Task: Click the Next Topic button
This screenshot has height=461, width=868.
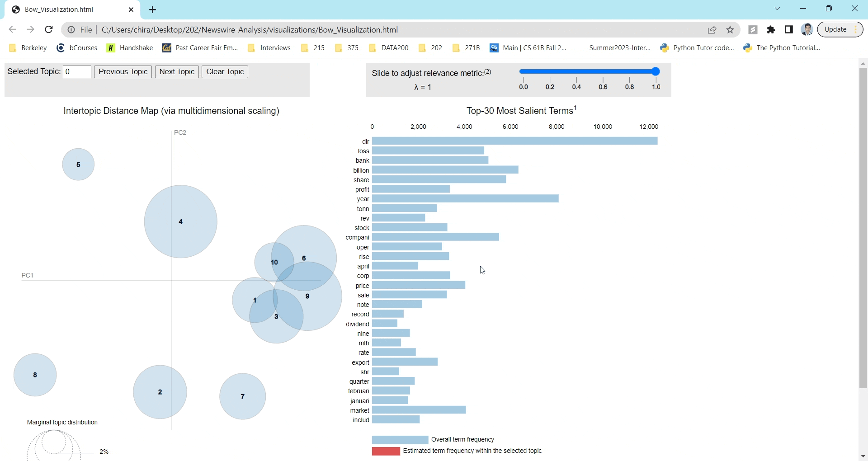Action: click(x=176, y=71)
